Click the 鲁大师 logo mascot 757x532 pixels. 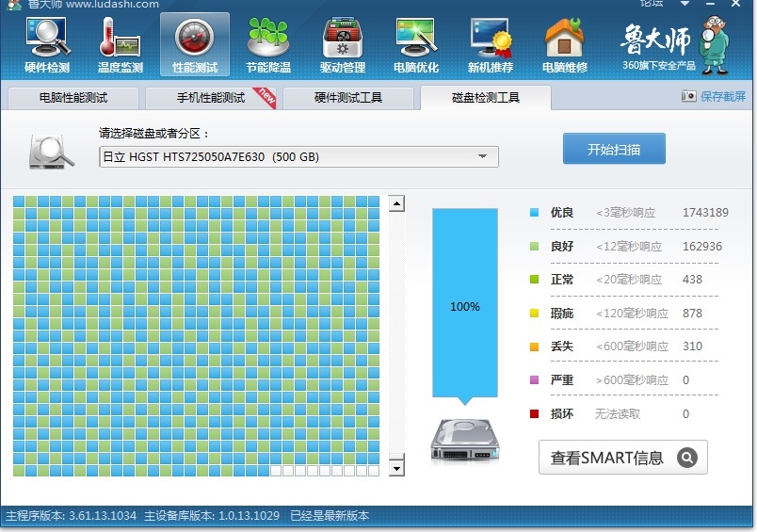tap(714, 44)
